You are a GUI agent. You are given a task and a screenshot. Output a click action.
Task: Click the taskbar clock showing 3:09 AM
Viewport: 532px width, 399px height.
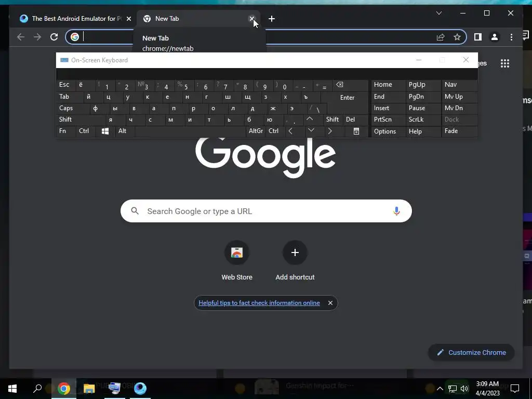pos(487,389)
